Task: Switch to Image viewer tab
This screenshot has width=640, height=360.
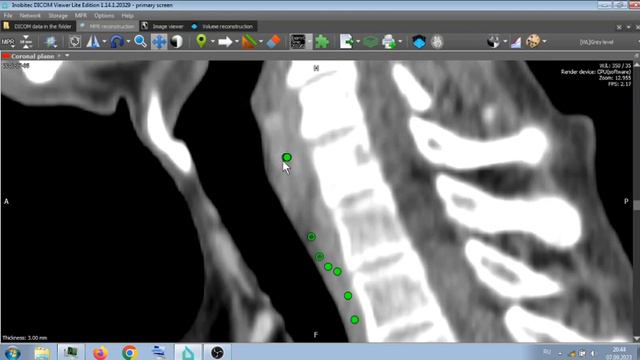Action: click(163, 26)
